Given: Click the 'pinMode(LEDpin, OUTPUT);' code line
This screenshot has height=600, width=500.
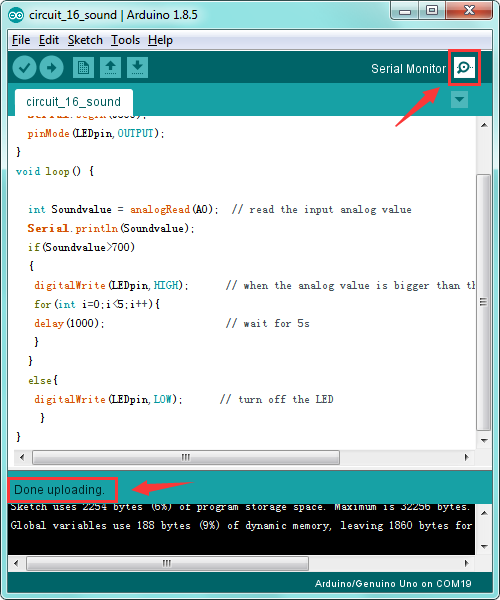Looking at the screenshot, I should (96, 133).
